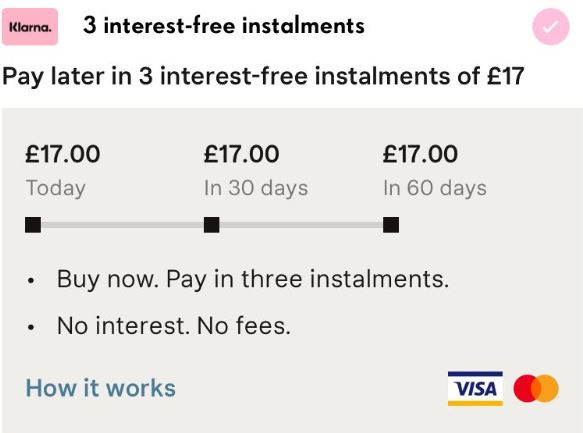The height and width of the screenshot is (433, 583).
Task: Click the In 60 days label
Action: coord(435,188)
